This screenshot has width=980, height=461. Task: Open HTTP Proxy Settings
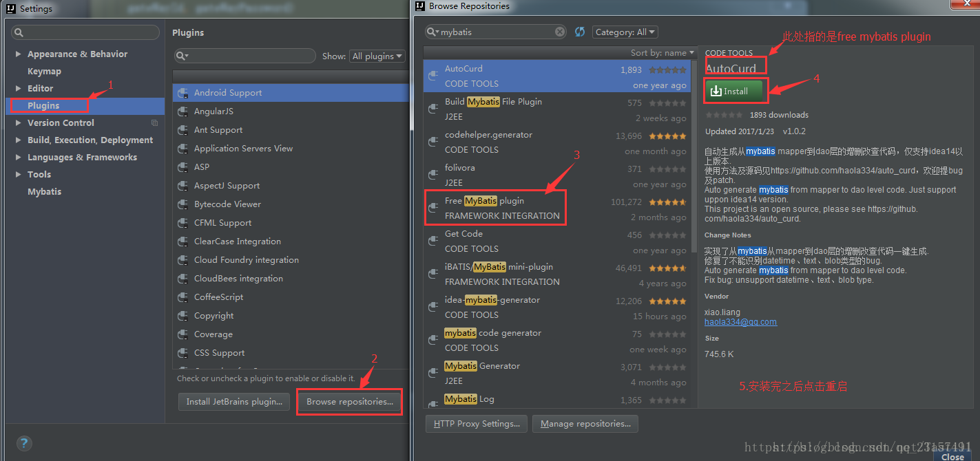[x=477, y=424]
